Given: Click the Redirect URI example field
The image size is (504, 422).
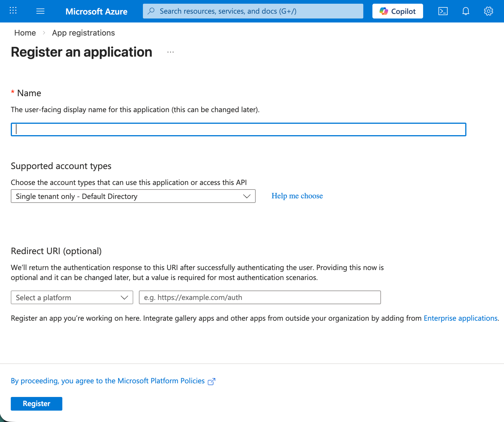Looking at the screenshot, I should [259, 297].
